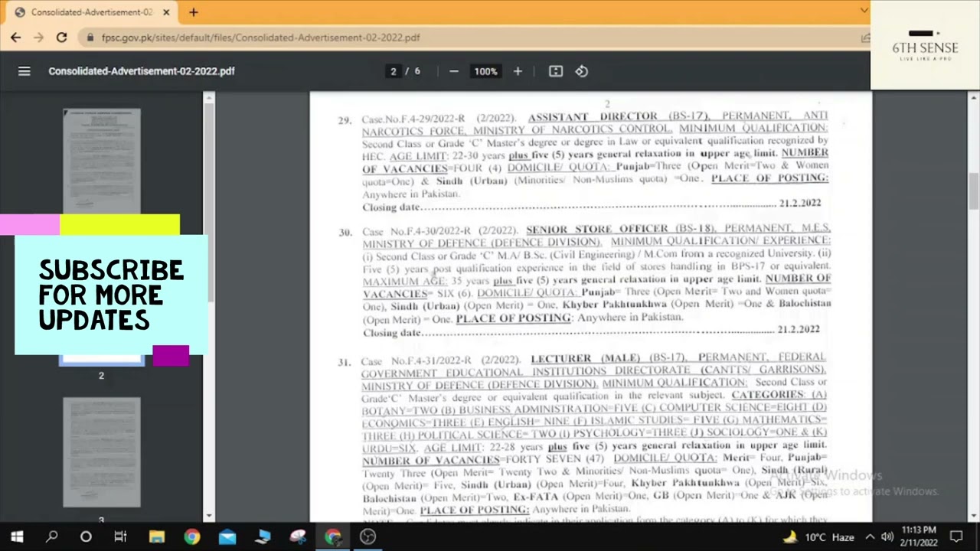Click the item 29 closing date 21.2.2022
Image resolution: width=980 pixels, height=551 pixels.
tap(800, 204)
